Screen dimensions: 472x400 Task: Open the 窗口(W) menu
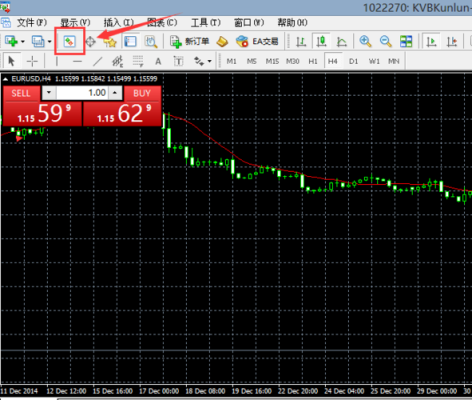[249, 23]
